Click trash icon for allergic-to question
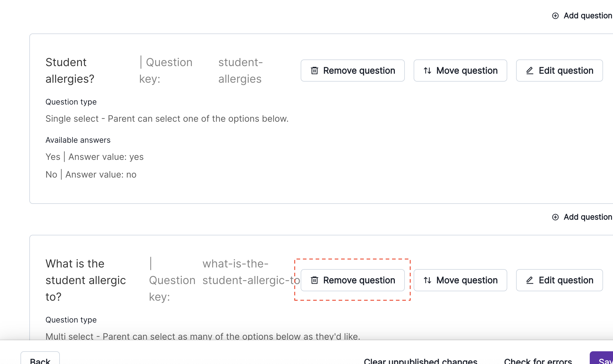 (x=315, y=280)
